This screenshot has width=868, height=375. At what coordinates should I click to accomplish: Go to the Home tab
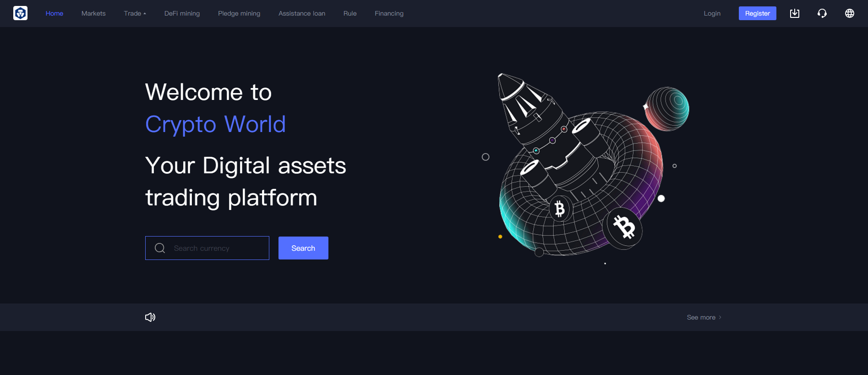(x=55, y=13)
